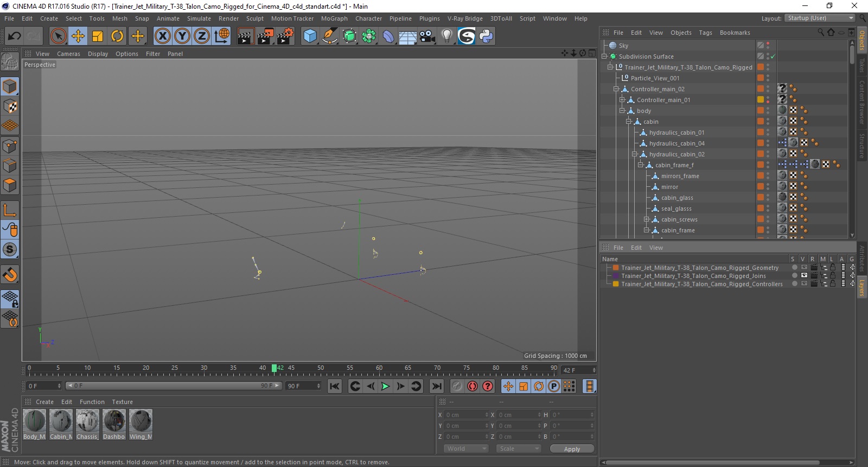868x467 pixels.
Task: Add a Subdivision Surface generator icon
Action: coord(349,36)
